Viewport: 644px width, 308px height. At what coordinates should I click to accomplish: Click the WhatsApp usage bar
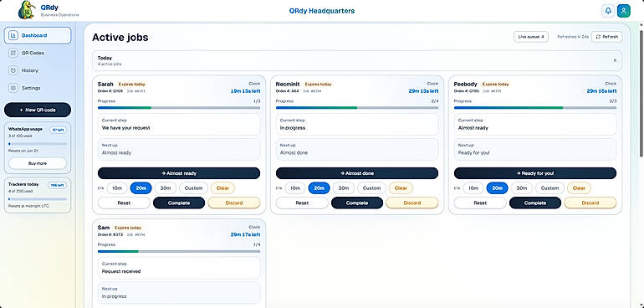38,144
